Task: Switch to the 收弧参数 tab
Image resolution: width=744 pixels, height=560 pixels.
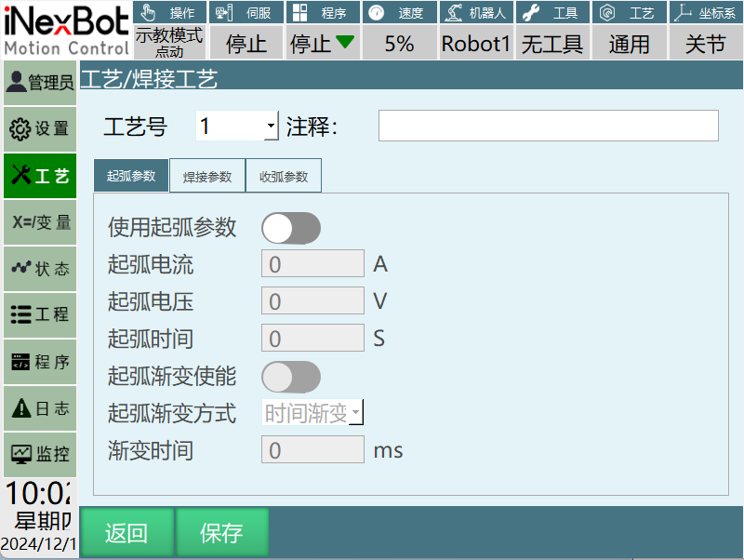Action: (x=284, y=176)
